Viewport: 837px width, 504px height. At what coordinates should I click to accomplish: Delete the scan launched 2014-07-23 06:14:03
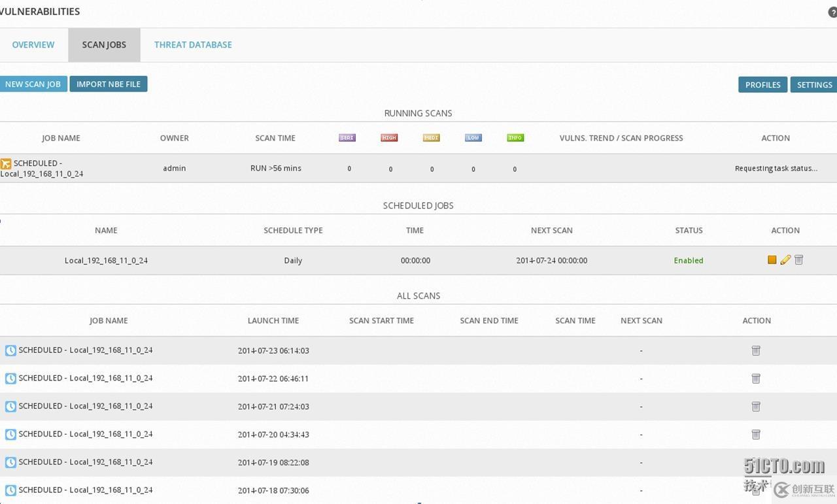pos(756,350)
